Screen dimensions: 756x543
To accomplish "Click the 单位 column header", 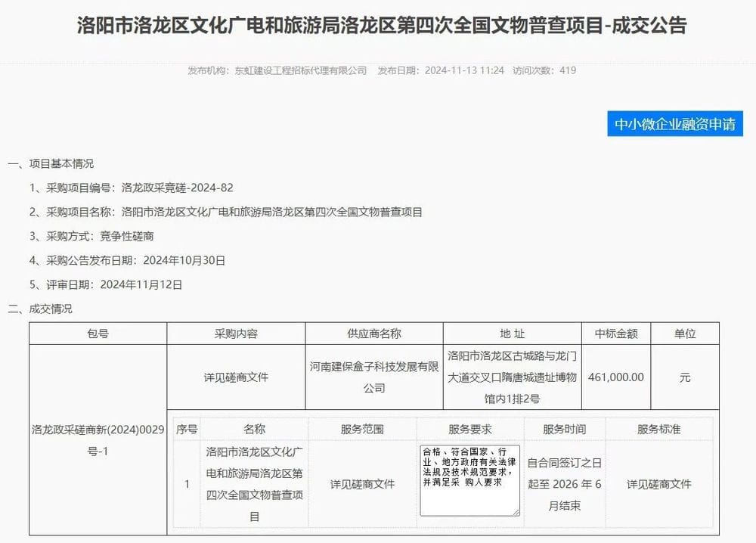I will [685, 334].
